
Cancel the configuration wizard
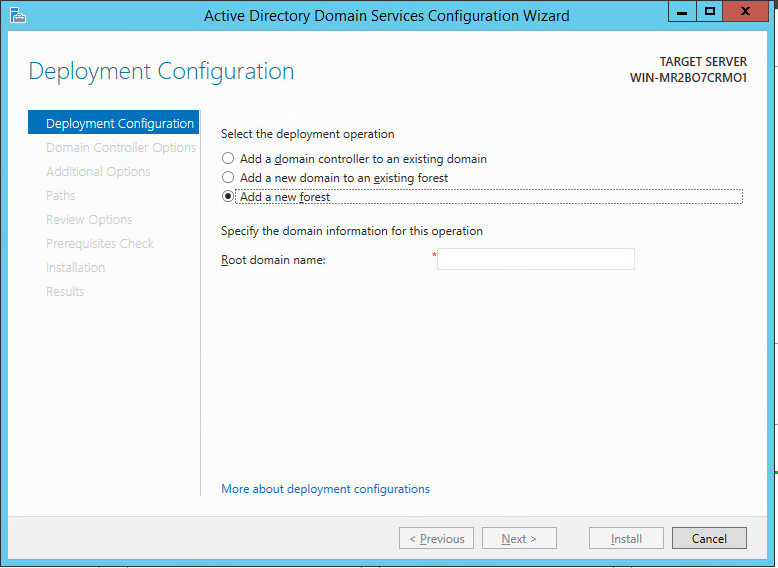pyautogui.click(x=709, y=539)
